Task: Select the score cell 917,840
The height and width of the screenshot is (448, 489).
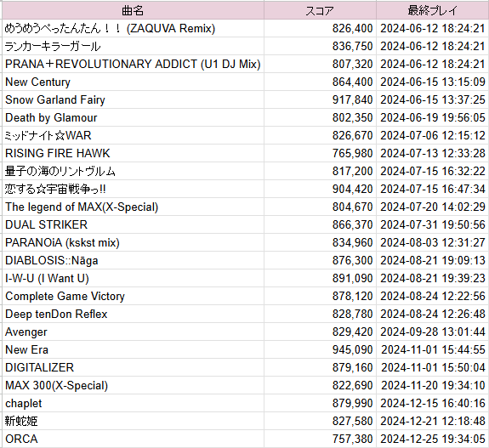Action: coord(320,99)
